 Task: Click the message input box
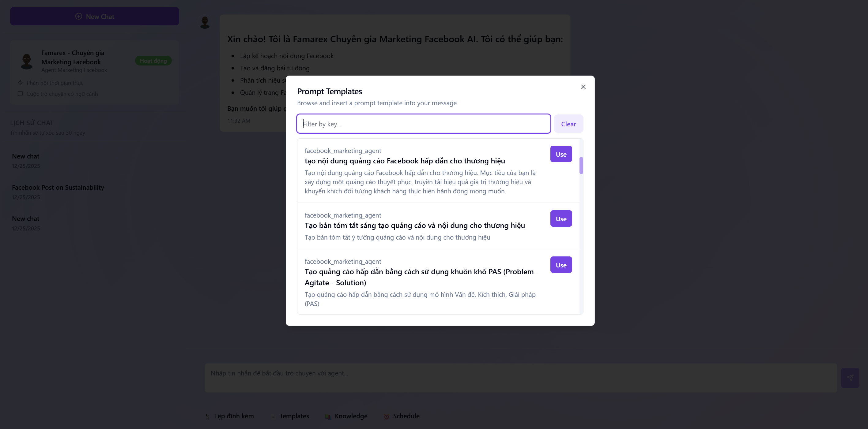521,378
